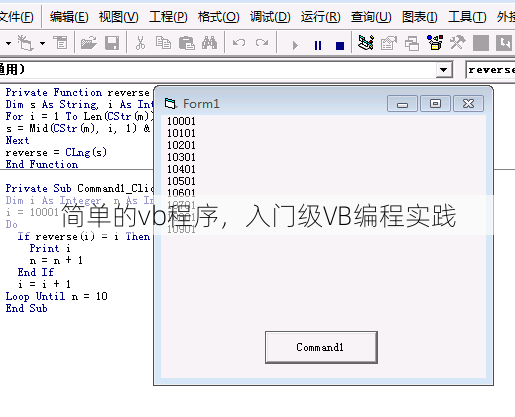
Task: Open the Toolbox hammer and wrench icon
Action: click(457, 43)
